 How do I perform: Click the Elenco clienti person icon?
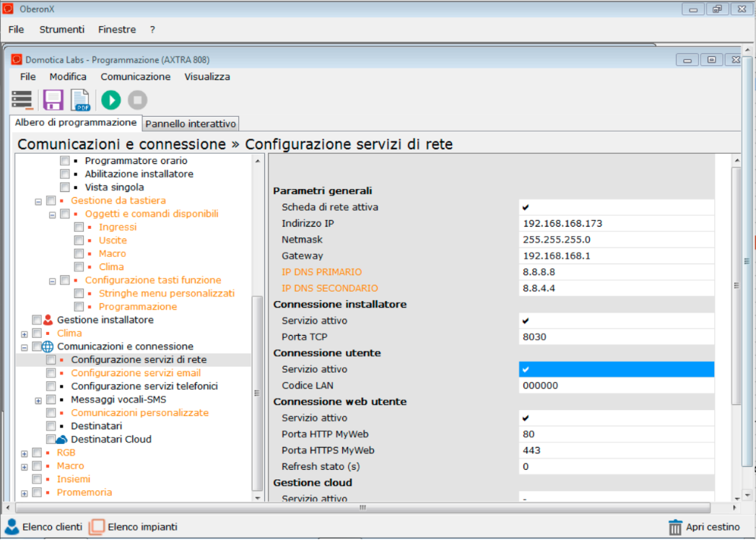[x=12, y=527]
